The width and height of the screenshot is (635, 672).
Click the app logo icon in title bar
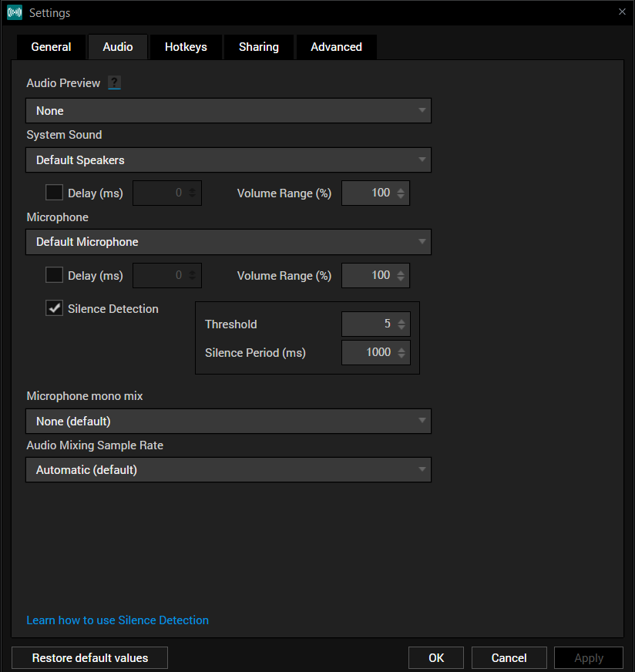(15, 12)
